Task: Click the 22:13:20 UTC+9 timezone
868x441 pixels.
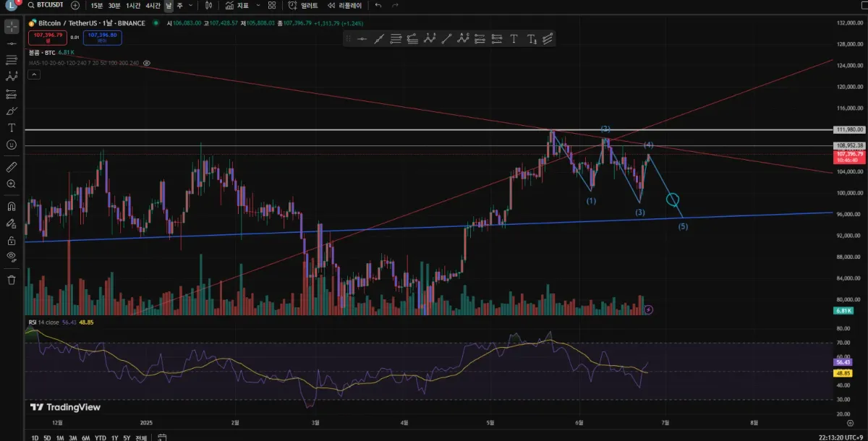Action: click(x=841, y=437)
